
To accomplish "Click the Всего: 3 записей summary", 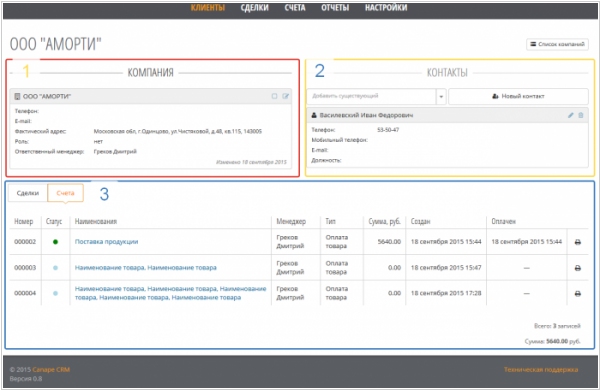I will [557, 326].
